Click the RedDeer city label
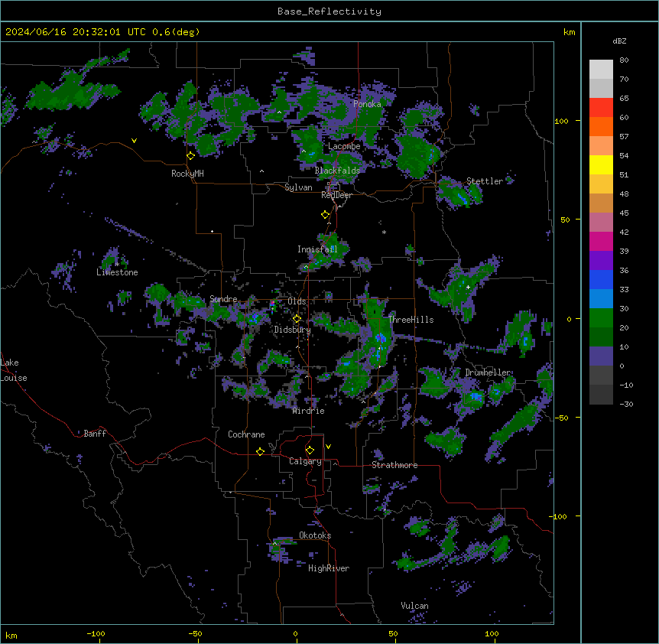The width and height of the screenshot is (659, 644). coord(336,195)
